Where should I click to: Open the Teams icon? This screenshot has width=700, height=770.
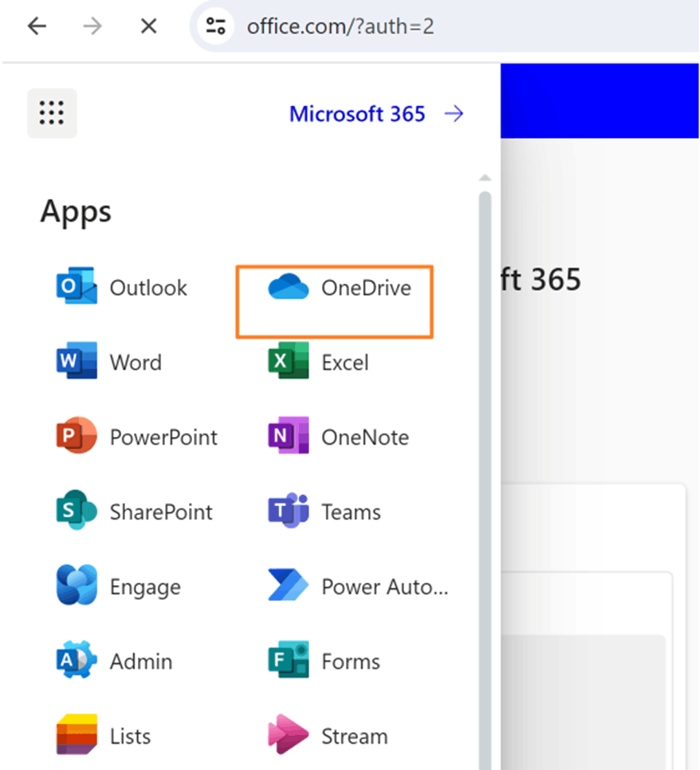pyautogui.click(x=289, y=510)
